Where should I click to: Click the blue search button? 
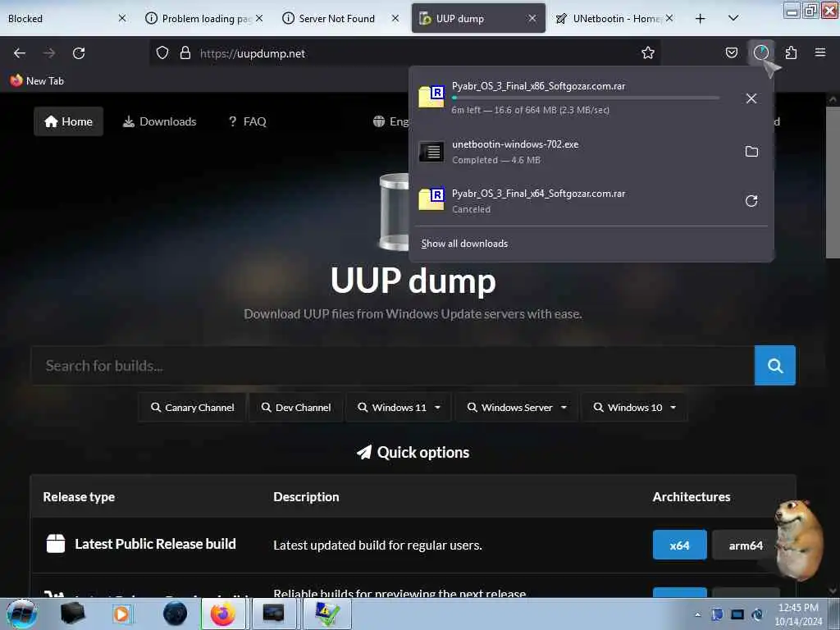point(774,366)
